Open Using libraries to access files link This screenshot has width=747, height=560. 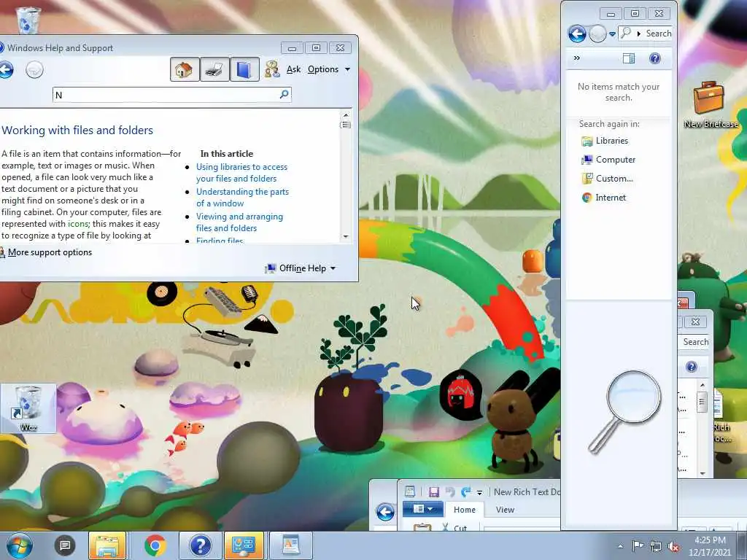point(242,173)
